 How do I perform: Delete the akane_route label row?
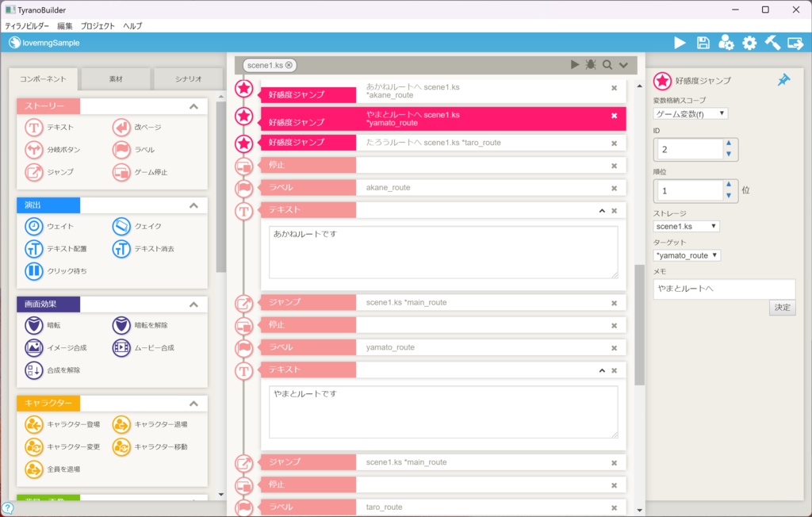point(615,189)
